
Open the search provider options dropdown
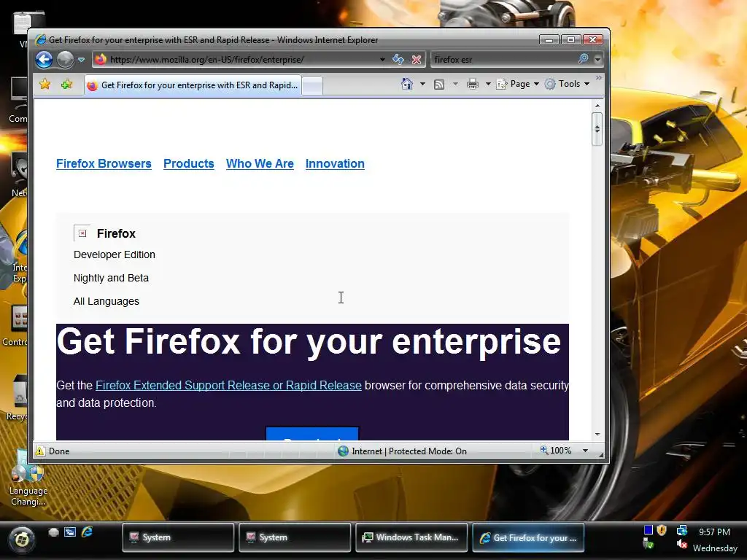(x=597, y=60)
